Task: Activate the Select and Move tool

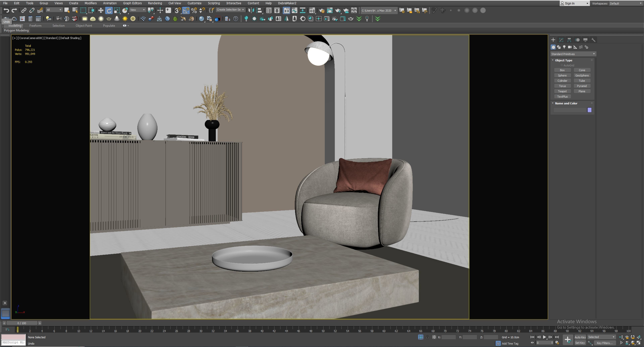Action: (101, 11)
